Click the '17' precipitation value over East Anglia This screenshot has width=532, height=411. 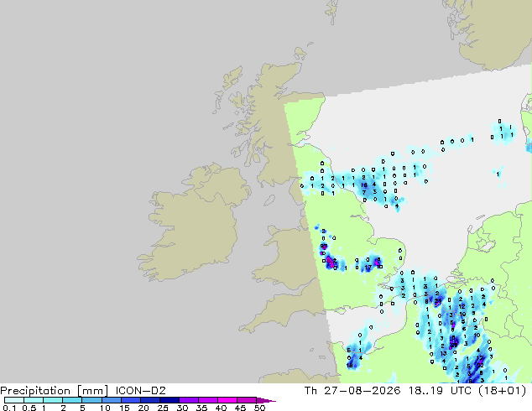coord(368,268)
